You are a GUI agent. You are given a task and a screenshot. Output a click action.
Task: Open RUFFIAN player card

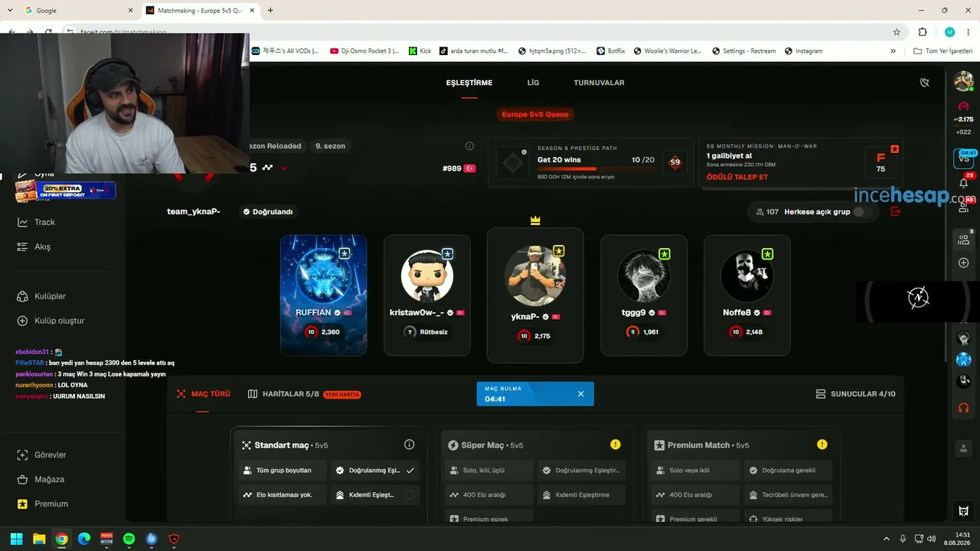coord(323,295)
